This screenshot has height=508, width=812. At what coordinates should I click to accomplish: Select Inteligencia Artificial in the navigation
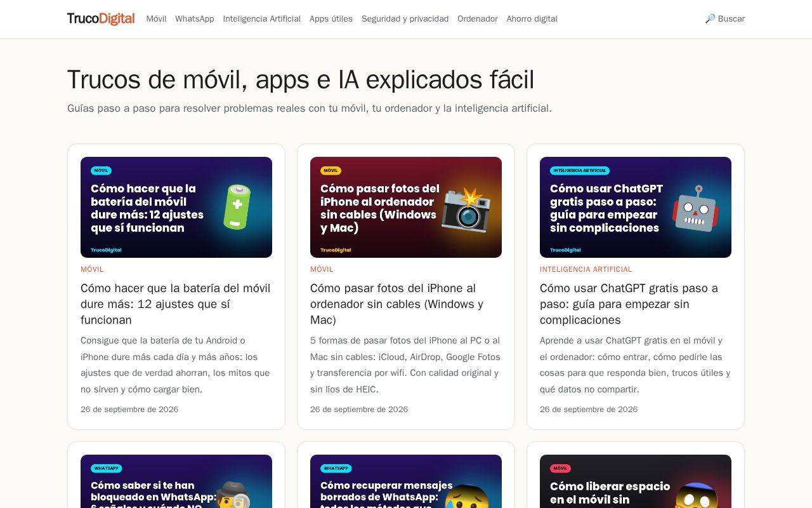tap(262, 19)
